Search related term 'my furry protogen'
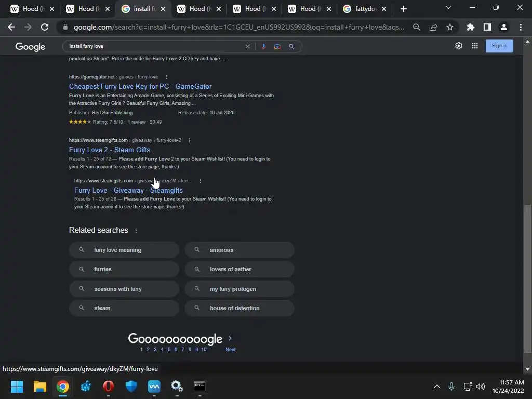The image size is (532, 399). pyautogui.click(x=240, y=289)
